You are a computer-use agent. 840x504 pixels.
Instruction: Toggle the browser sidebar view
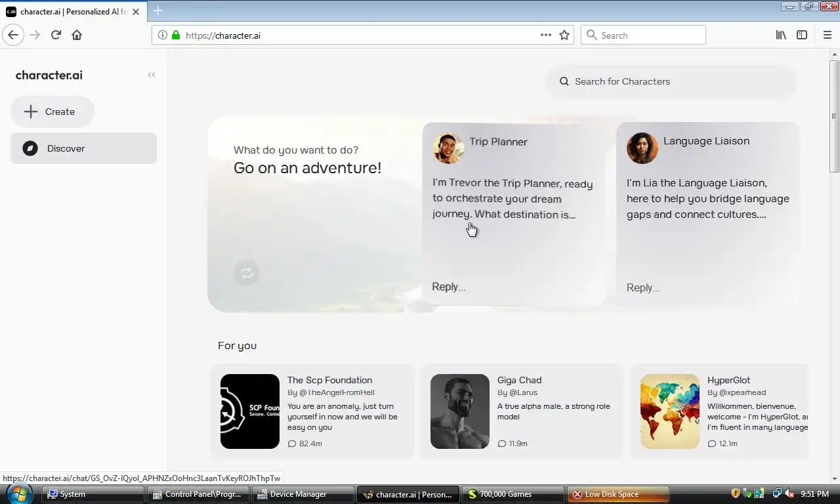click(802, 35)
